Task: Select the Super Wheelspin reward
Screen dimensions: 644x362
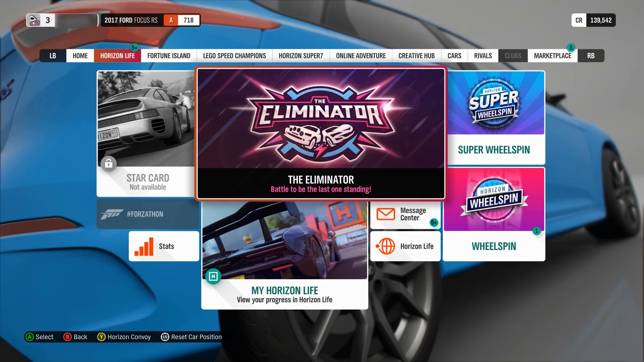Action: click(x=494, y=118)
